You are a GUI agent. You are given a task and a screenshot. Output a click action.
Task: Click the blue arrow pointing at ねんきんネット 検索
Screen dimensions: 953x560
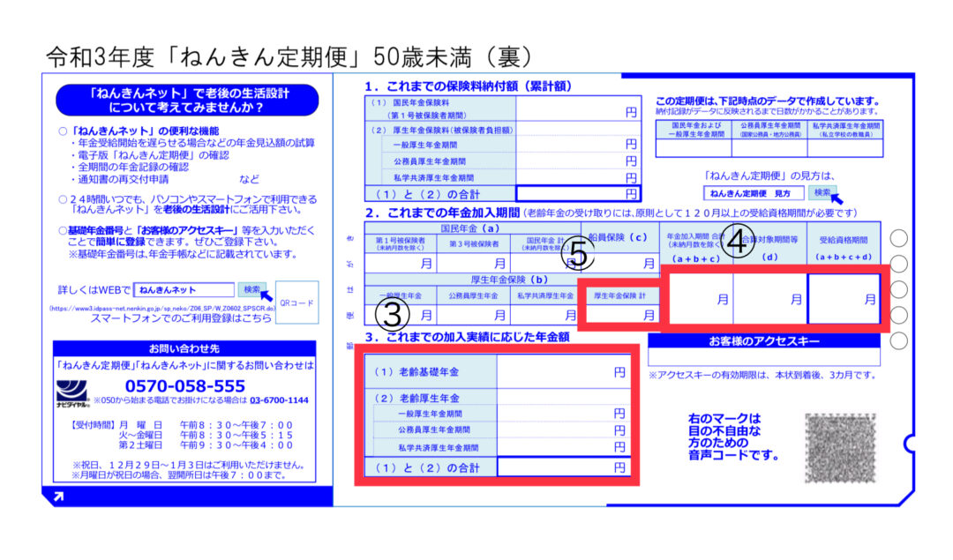click(267, 294)
